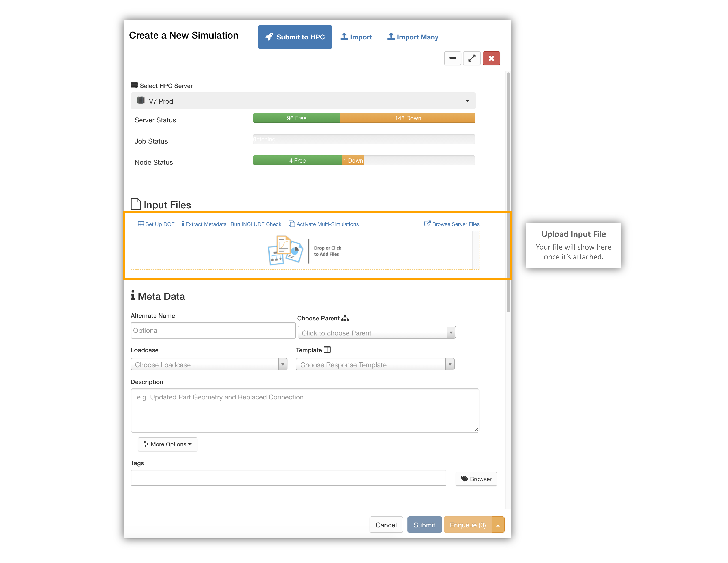Click the Choose Parent hierarchy icon
The height and width of the screenshot is (563, 728).
click(x=345, y=318)
